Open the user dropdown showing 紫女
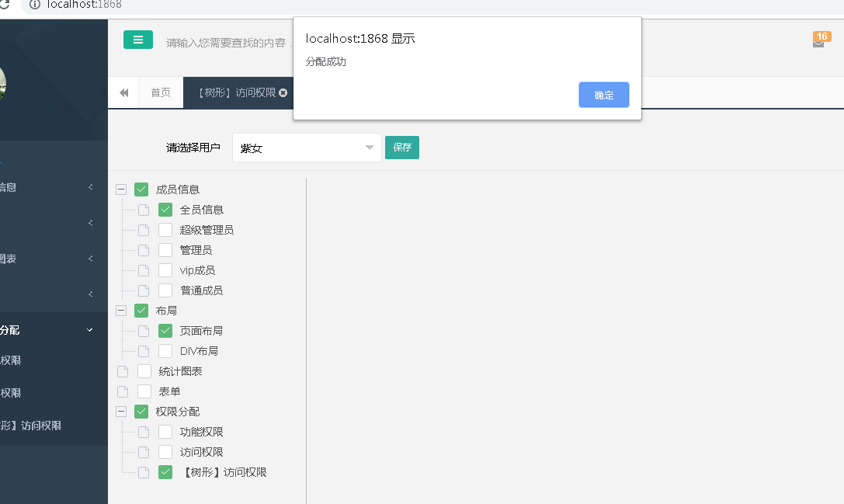 click(x=307, y=148)
